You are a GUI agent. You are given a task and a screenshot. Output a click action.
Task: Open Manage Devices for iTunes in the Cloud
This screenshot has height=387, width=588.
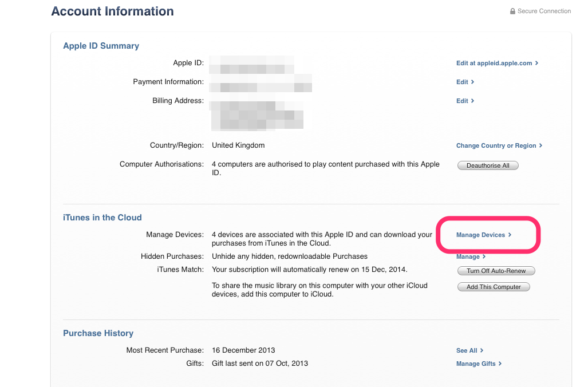coord(480,235)
